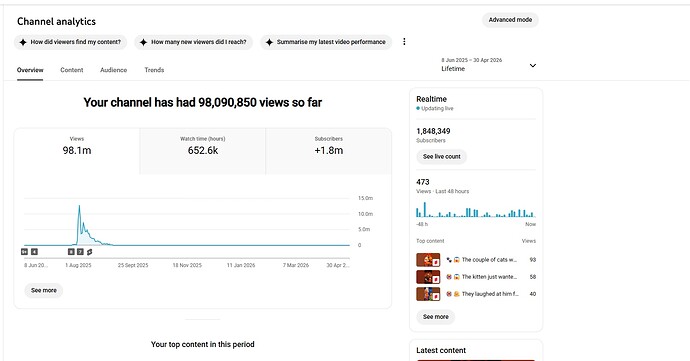Click the 93 views count for top video

click(532, 260)
